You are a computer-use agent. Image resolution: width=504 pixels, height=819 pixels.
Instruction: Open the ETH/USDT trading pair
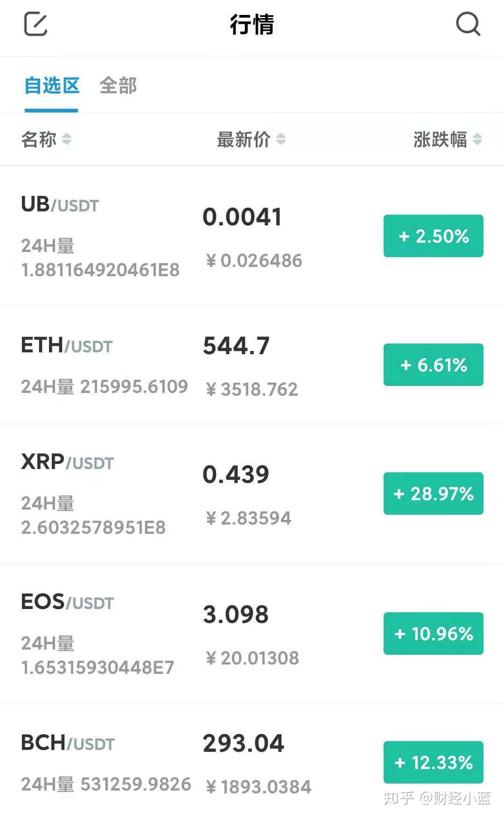(x=67, y=346)
